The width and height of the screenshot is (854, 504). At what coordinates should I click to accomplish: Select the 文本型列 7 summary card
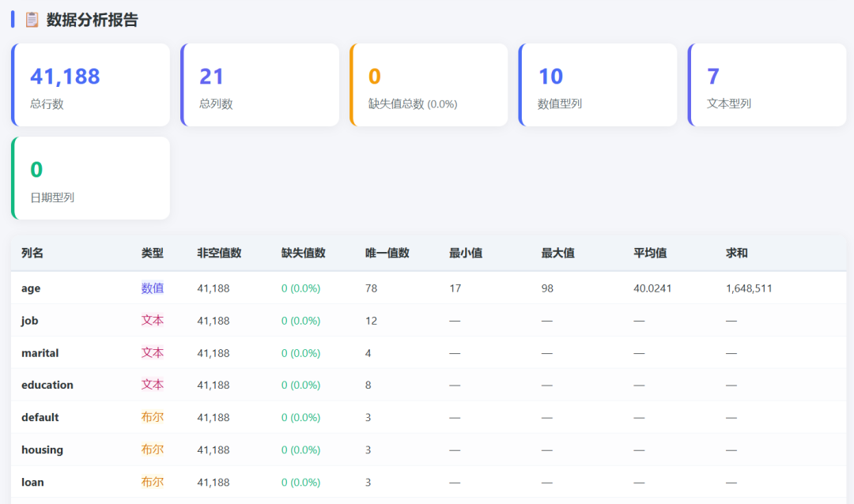tap(767, 85)
